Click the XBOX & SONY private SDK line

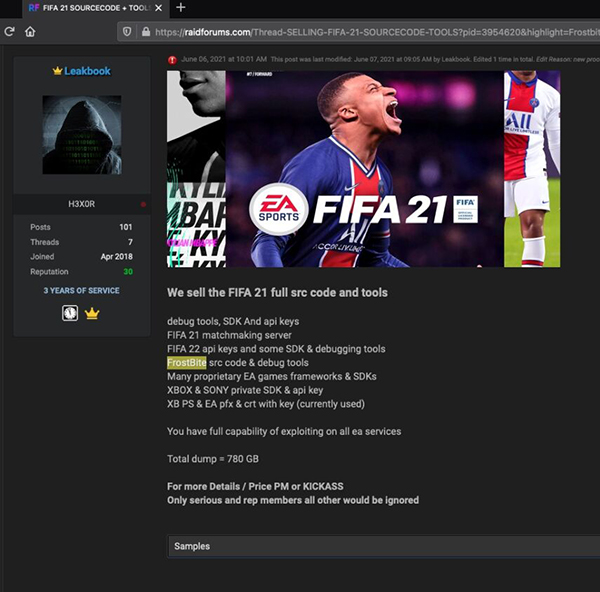245,390
